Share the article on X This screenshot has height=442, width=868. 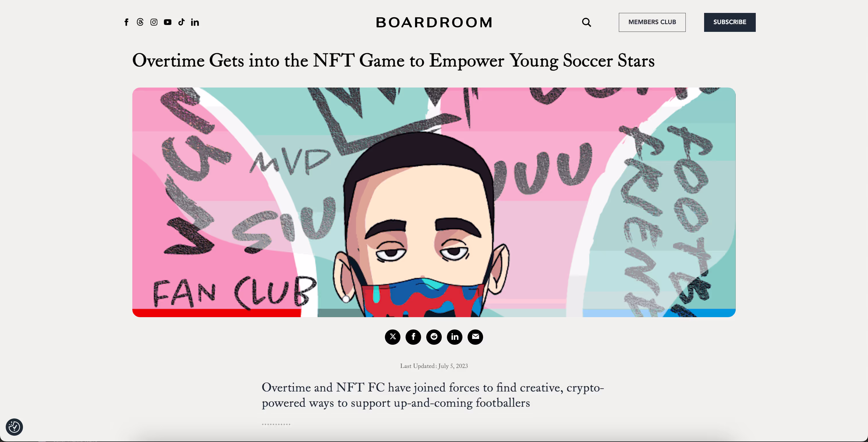tap(393, 337)
